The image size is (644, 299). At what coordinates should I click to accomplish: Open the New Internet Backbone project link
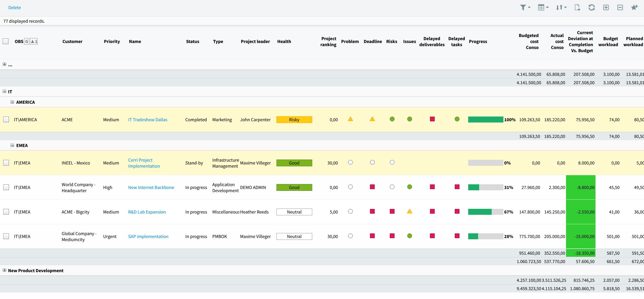coord(151,187)
